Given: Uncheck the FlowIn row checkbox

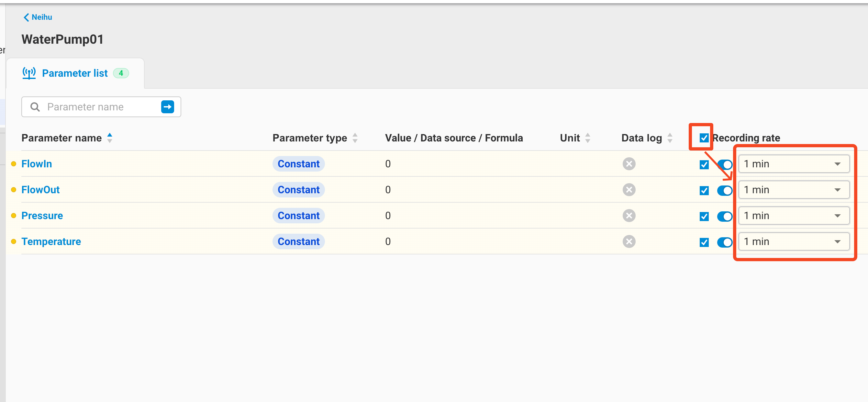Looking at the screenshot, I should (704, 164).
